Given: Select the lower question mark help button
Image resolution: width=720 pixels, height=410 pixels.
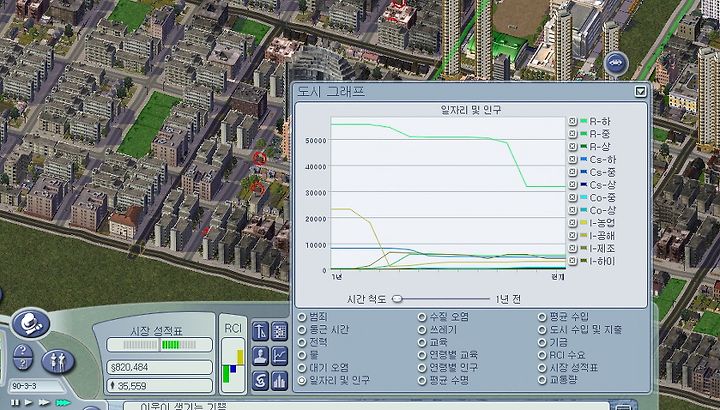Looking at the screenshot, I should point(22,365).
